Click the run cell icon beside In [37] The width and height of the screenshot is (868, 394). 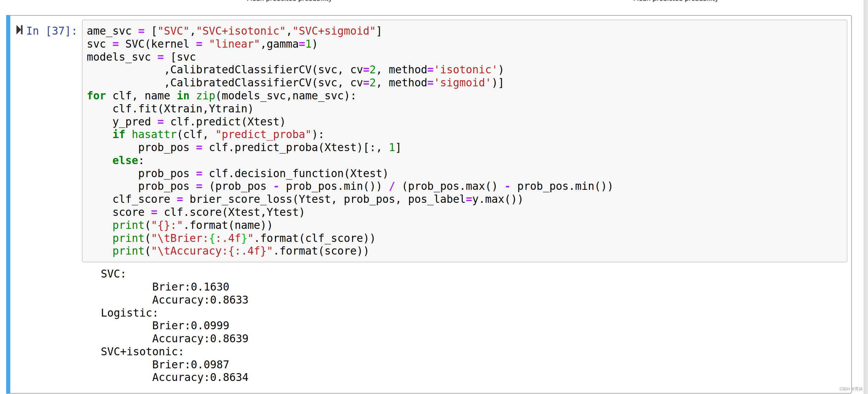(x=20, y=30)
